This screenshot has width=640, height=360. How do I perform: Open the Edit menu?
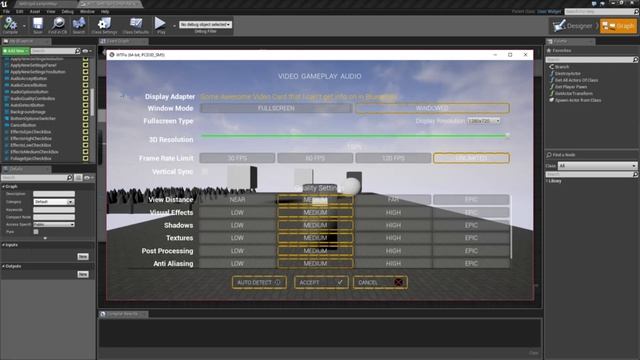tap(19, 11)
